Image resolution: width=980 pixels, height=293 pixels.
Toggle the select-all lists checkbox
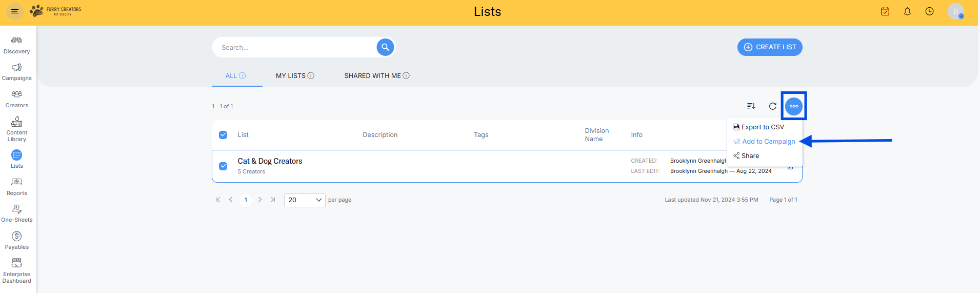(x=223, y=135)
